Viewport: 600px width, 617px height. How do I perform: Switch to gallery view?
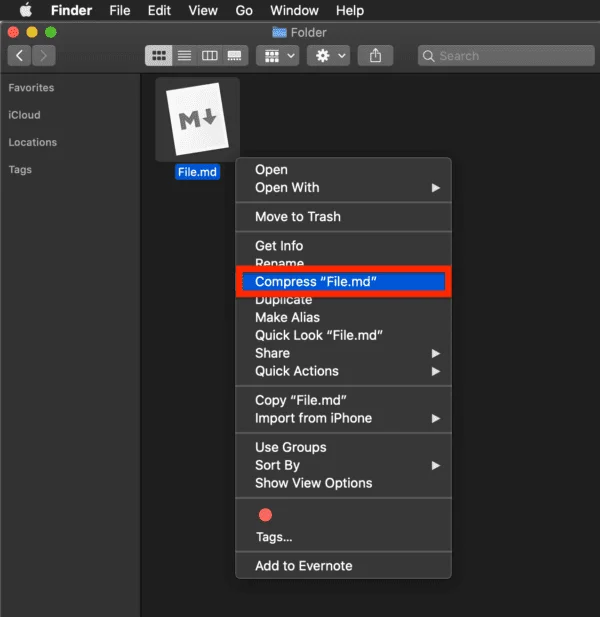pyautogui.click(x=234, y=55)
